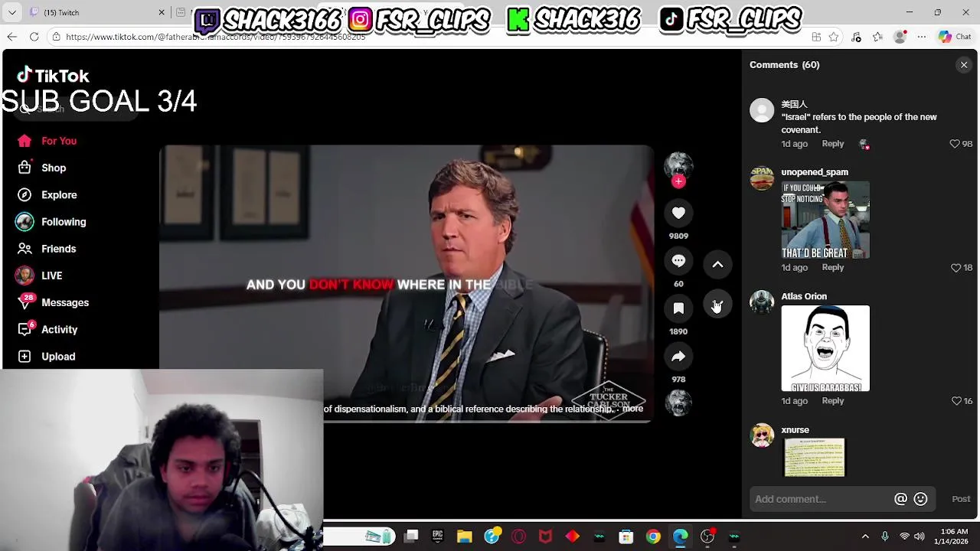View Atlas Orion's 'Give us Barabbas' image
The width and height of the screenshot is (980, 551).
tap(825, 348)
